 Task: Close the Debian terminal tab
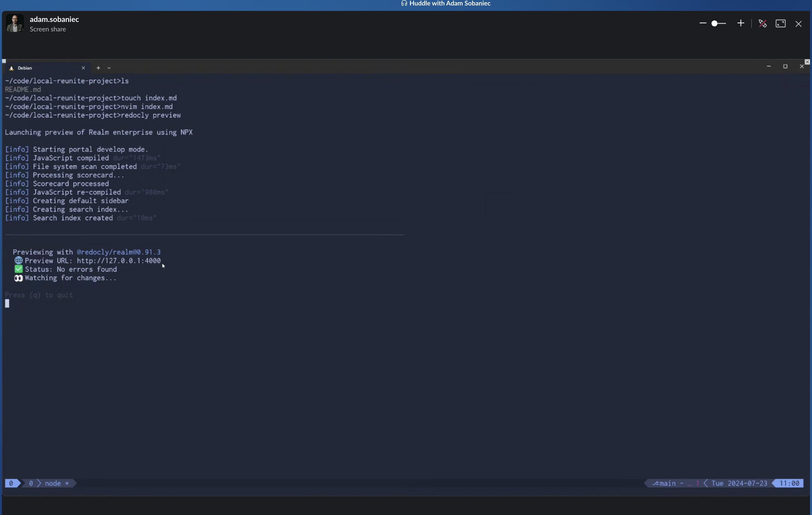83,68
